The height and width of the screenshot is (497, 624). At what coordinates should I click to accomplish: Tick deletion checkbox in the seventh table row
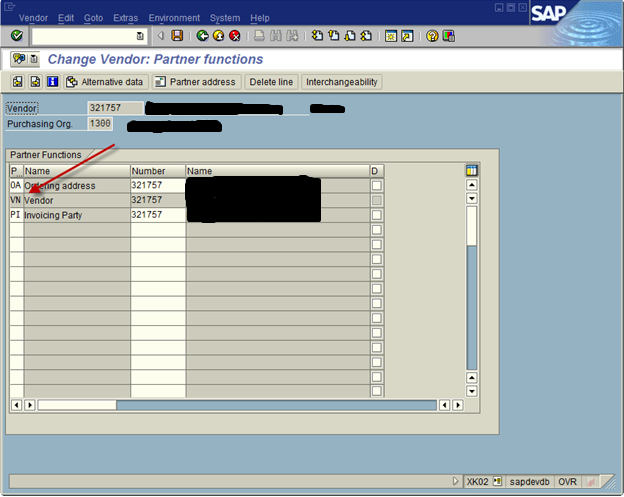tap(376, 274)
